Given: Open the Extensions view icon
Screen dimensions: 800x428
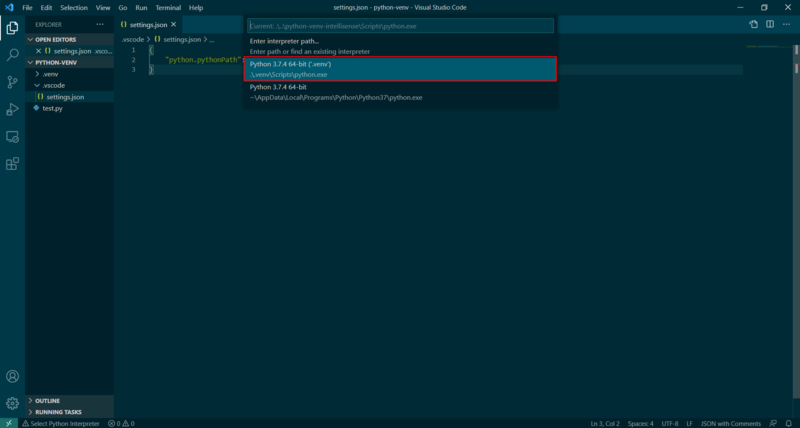Looking at the screenshot, I should [12, 164].
